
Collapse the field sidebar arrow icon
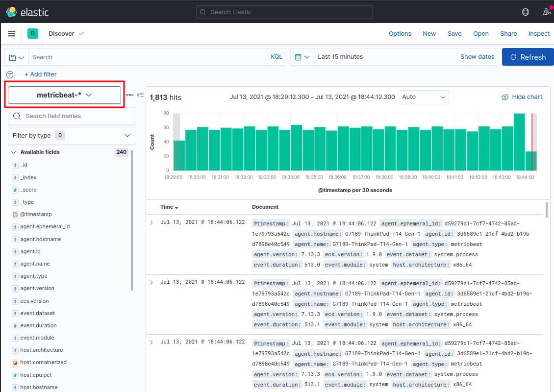click(x=140, y=95)
